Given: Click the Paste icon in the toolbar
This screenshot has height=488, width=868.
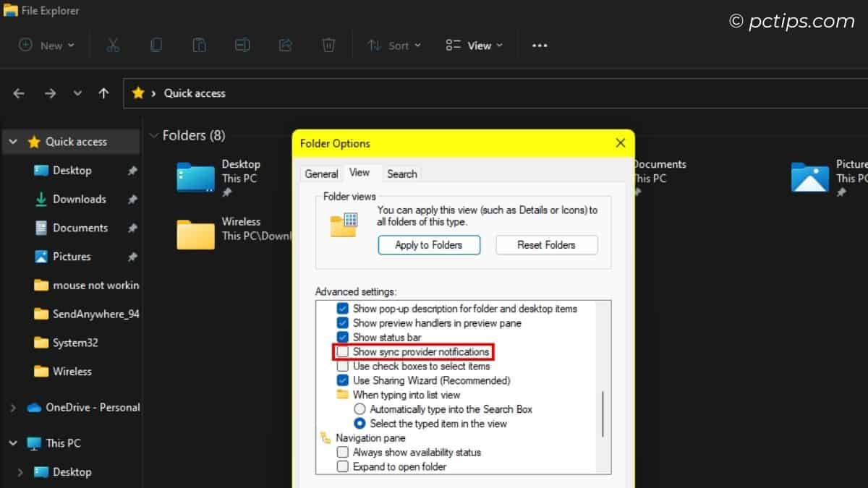Looking at the screenshot, I should 199,45.
